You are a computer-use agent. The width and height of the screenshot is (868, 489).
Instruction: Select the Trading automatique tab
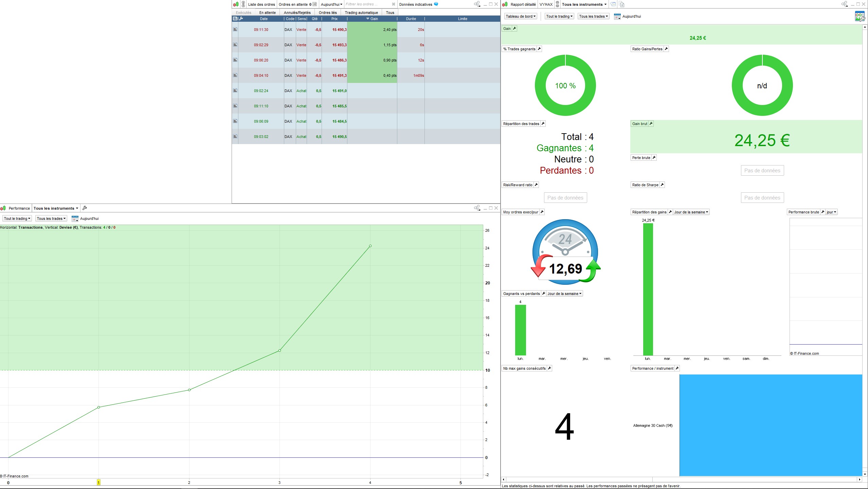pos(361,13)
